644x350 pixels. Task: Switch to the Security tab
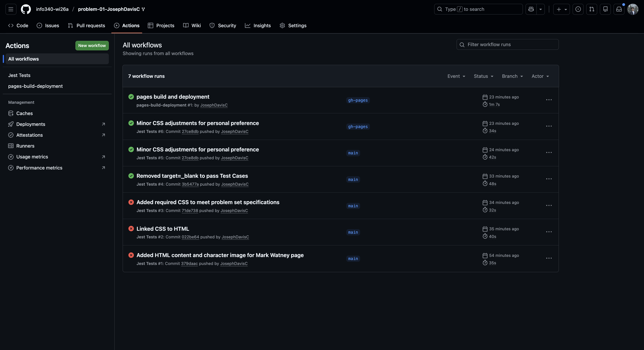(x=223, y=26)
